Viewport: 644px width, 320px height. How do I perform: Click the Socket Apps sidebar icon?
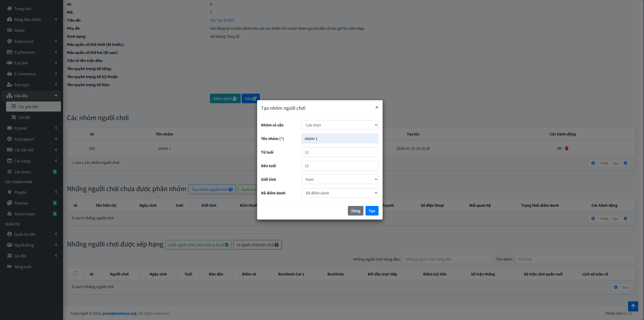point(10,214)
